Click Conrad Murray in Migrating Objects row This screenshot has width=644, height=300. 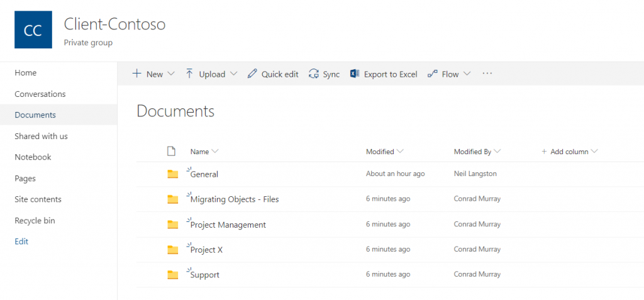(477, 199)
